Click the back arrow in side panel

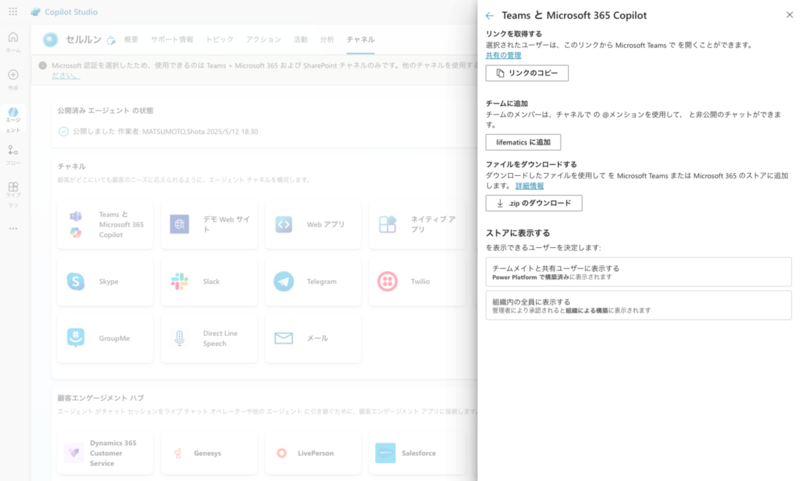[x=490, y=16]
